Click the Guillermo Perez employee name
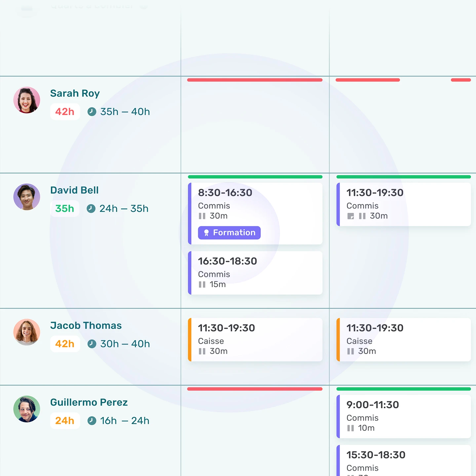 point(89,402)
